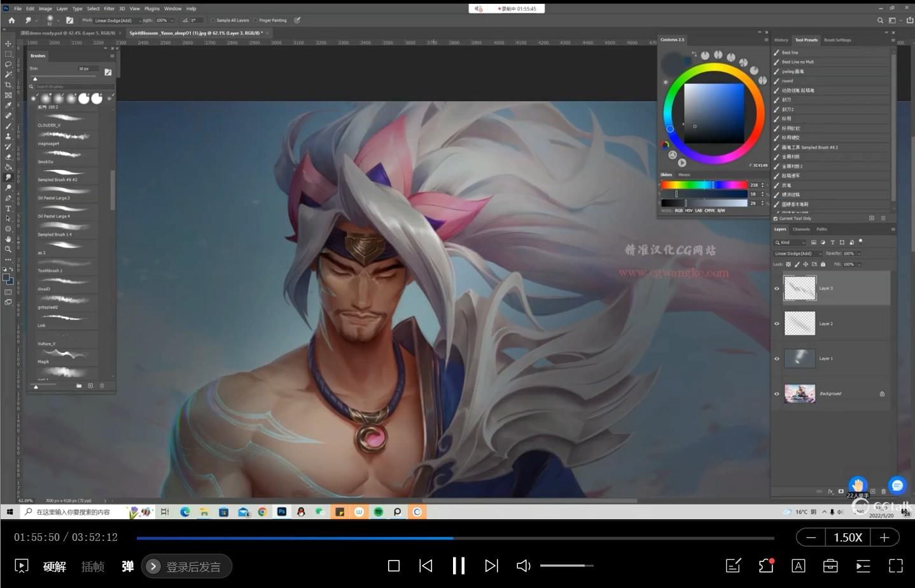Hide Layer 2 using its eye icon
The width and height of the screenshot is (915, 588).
tap(776, 323)
